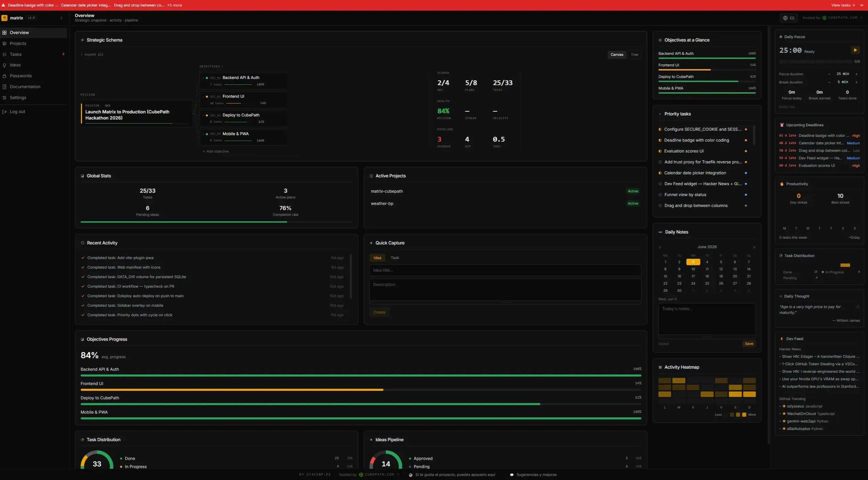Viewport: 868px width, 480px height.
Task: Start the Daily Focus timer play button
Action: (x=855, y=50)
